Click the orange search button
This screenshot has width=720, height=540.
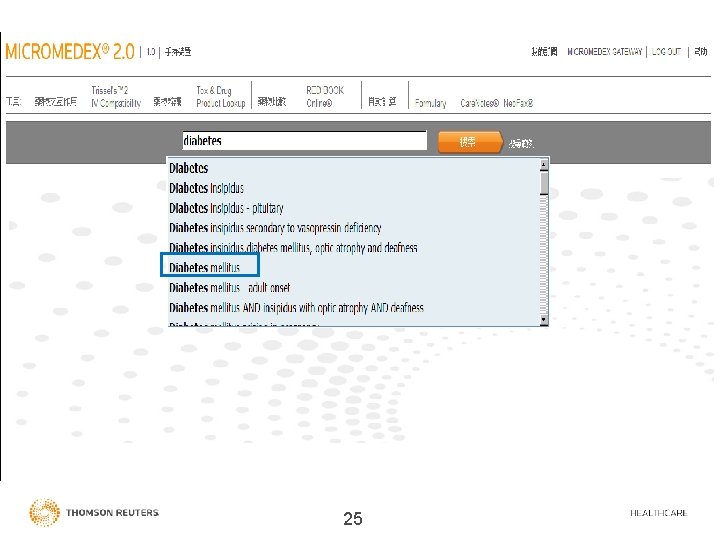coord(470,142)
